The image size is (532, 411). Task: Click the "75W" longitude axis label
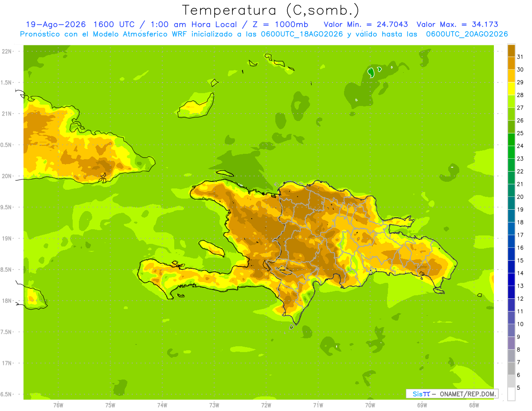coord(110,405)
